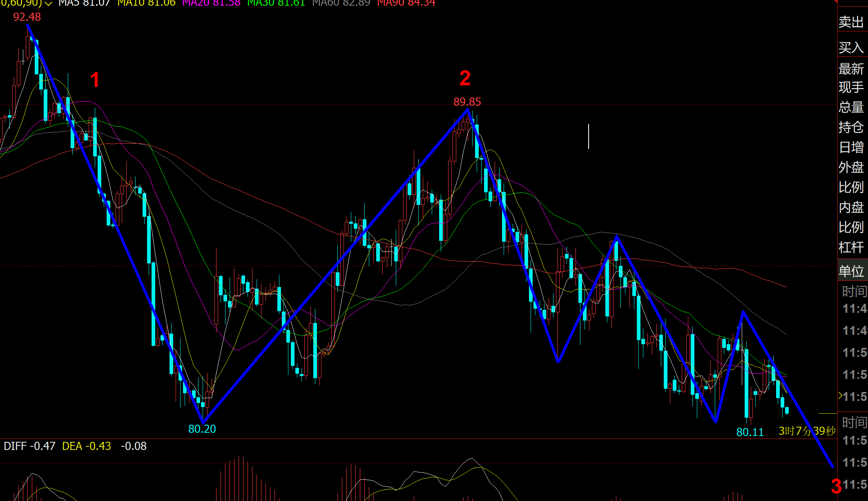Image resolution: width=868 pixels, height=501 pixels.
Task: Click the 80.20 low price label
Action: [x=202, y=429]
